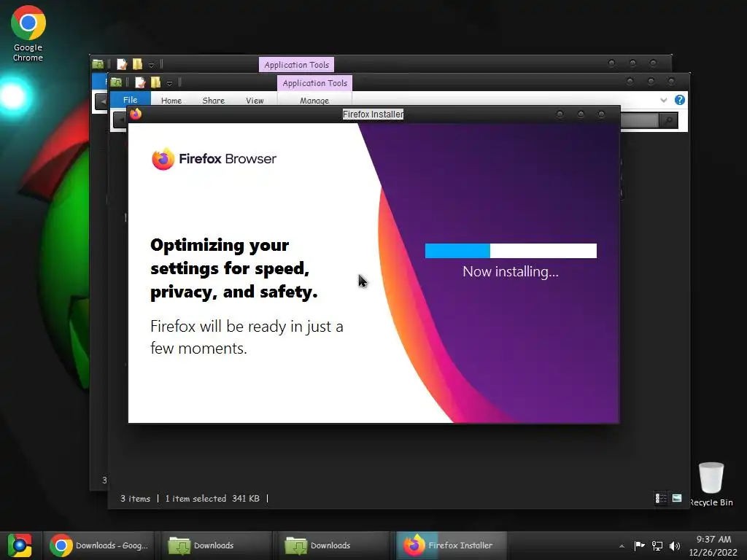
Task: Click Firefox icon in installer title bar
Action: point(136,114)
